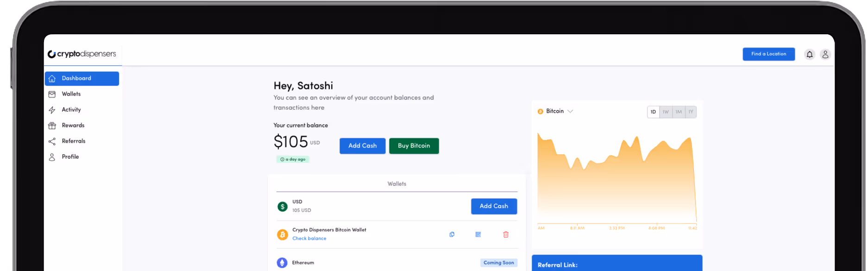Switch chart range to 1W

click(x=666, y=112)
